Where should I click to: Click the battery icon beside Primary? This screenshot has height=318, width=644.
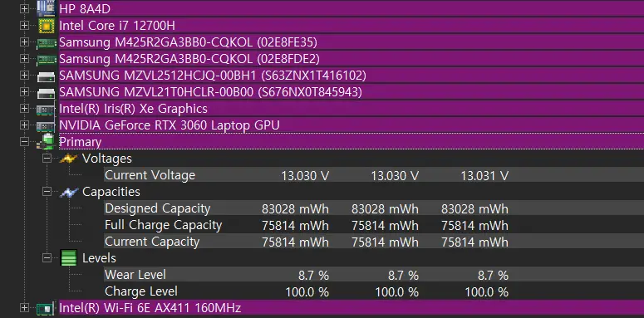click(46, 141)
